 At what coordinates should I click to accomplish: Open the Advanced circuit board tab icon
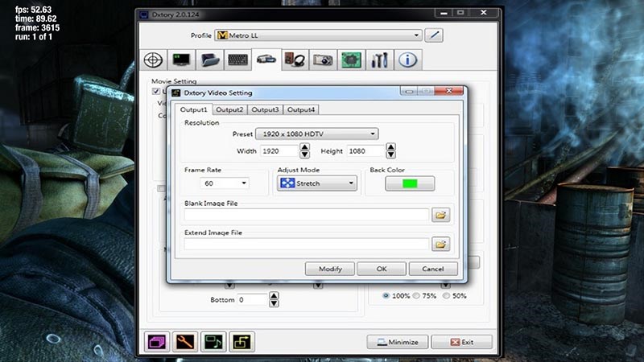tap(350, 60)
